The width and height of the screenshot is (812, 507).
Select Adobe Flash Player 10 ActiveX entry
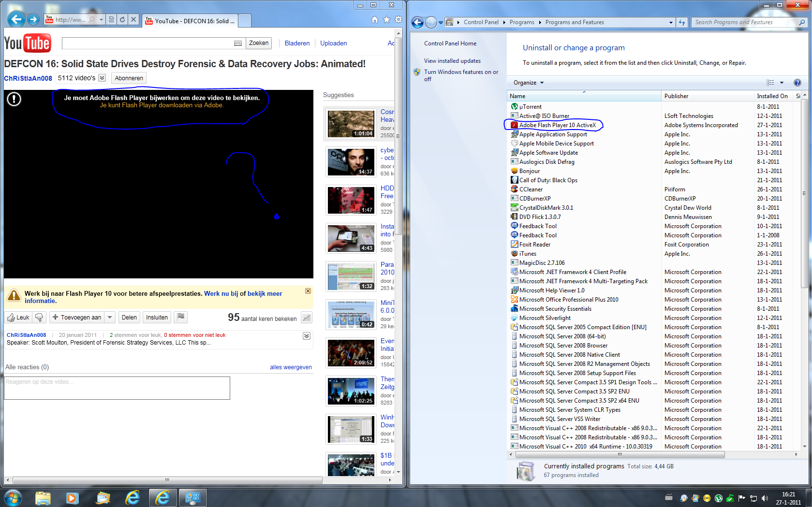557,125
